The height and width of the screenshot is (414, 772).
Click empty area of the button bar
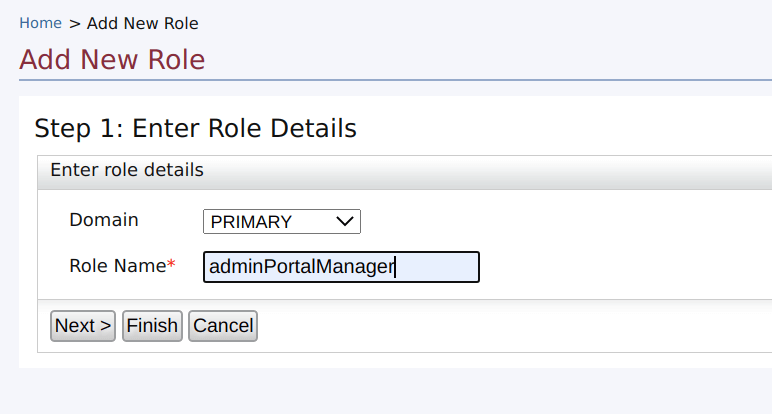pyautogui.click(x=500, y=326)
